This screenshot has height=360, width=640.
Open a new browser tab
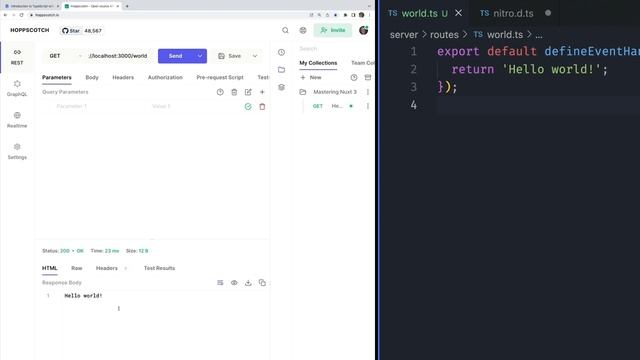[127, 6]
